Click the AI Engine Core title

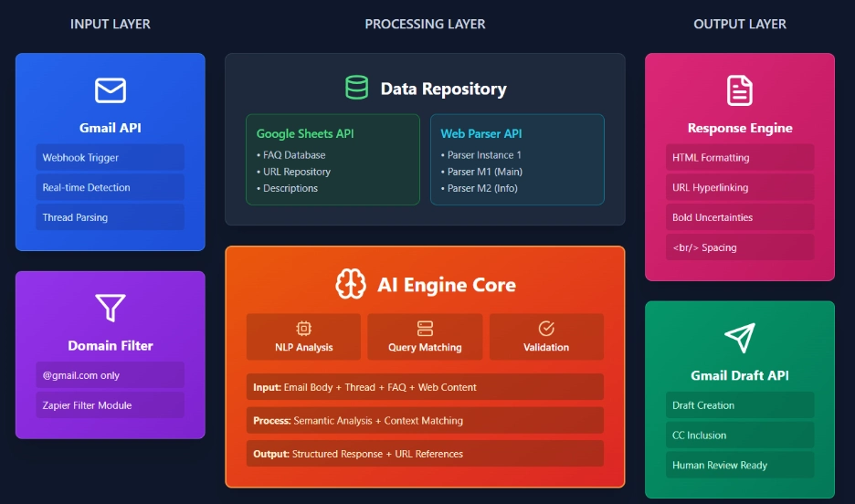447,285
